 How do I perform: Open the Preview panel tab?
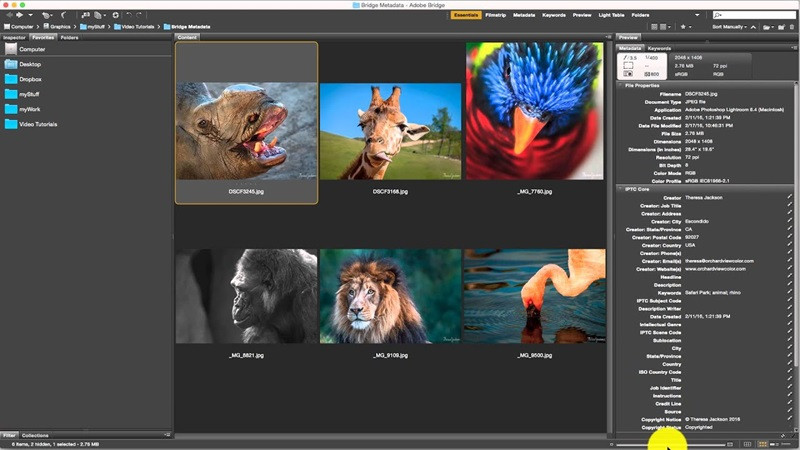628,37
